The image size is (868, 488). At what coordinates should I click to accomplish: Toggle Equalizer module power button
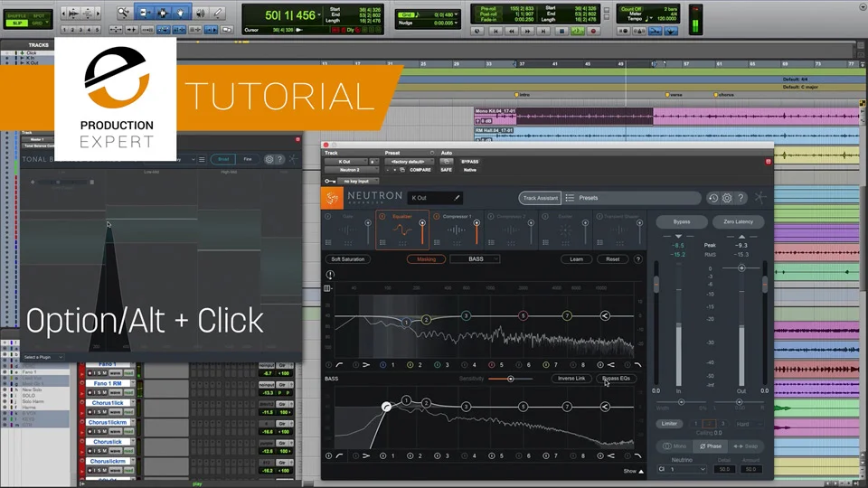(382, 216)
